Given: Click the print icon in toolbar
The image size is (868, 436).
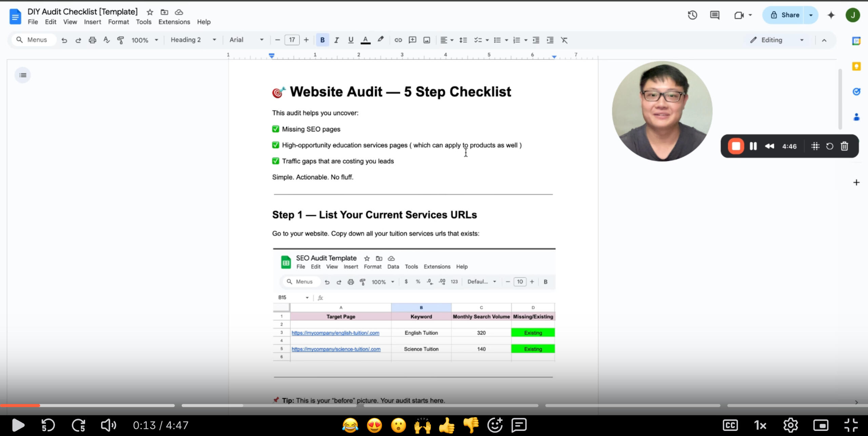Looking at the screenshot, I should [92, 40].
